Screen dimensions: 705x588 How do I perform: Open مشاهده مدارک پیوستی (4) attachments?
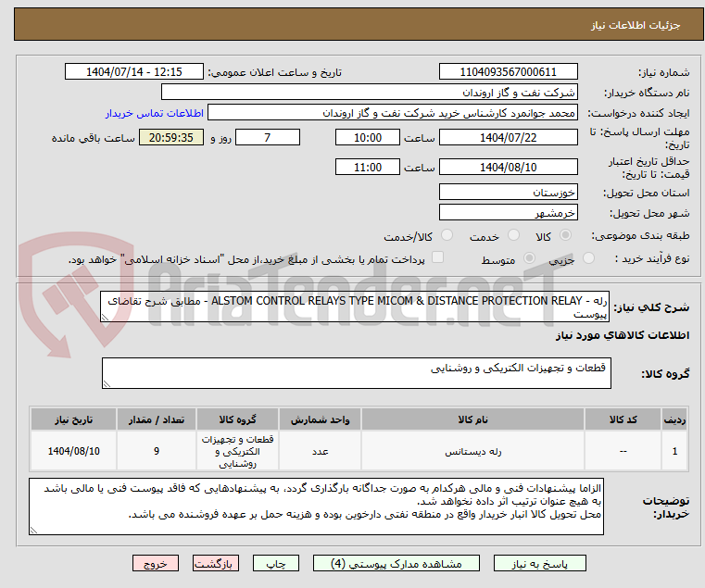click(x=397, y=563)
